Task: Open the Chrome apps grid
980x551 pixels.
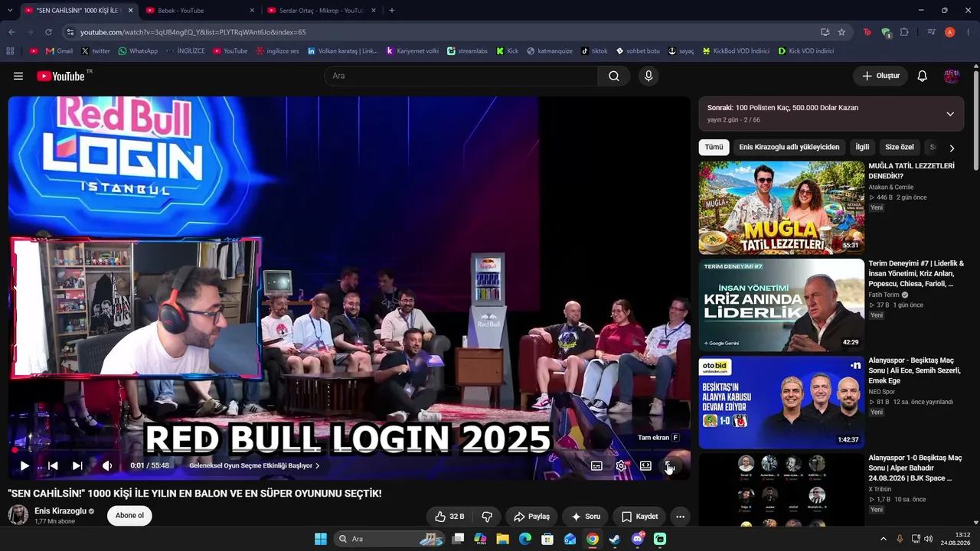Action: pyautogui.click(x=10, y=51)
